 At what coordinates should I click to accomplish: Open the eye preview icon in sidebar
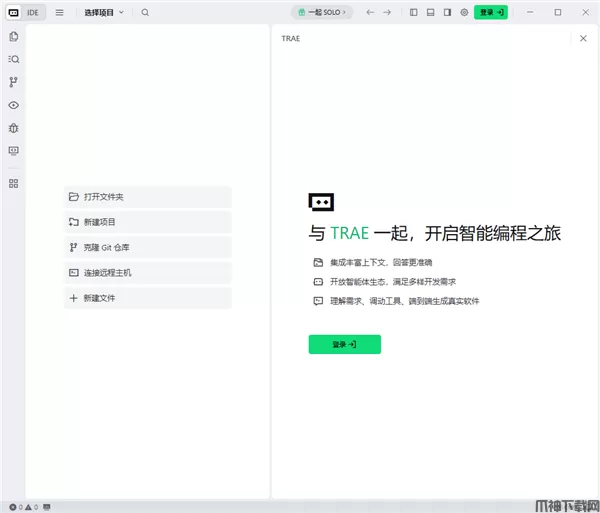(x=14, y=105)
